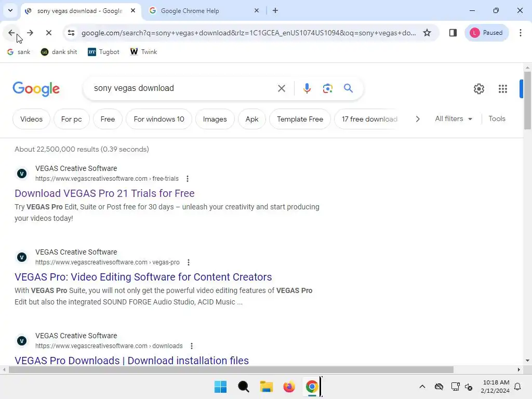Open the Twink bookmark
532x399 pixels.
click(143, 52)
